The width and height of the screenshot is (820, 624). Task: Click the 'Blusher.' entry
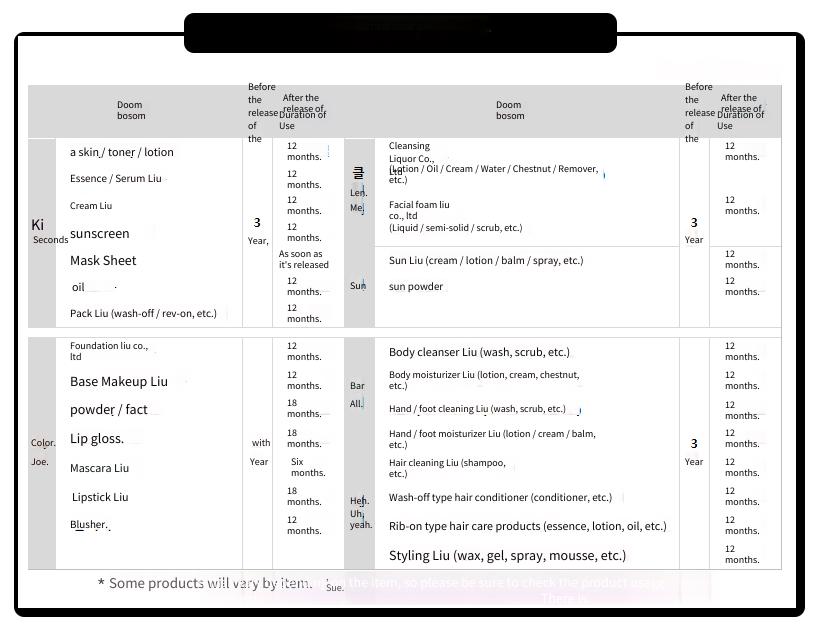click(x=88, y=524)
